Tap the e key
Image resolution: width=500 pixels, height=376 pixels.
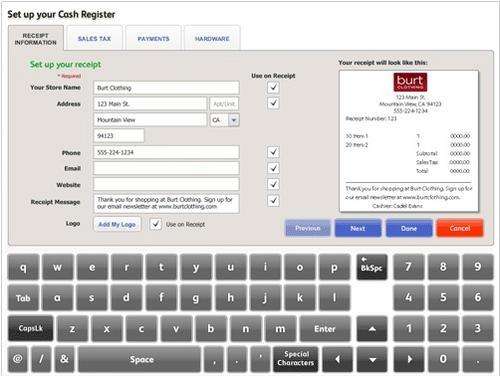[x=92, y=267]
